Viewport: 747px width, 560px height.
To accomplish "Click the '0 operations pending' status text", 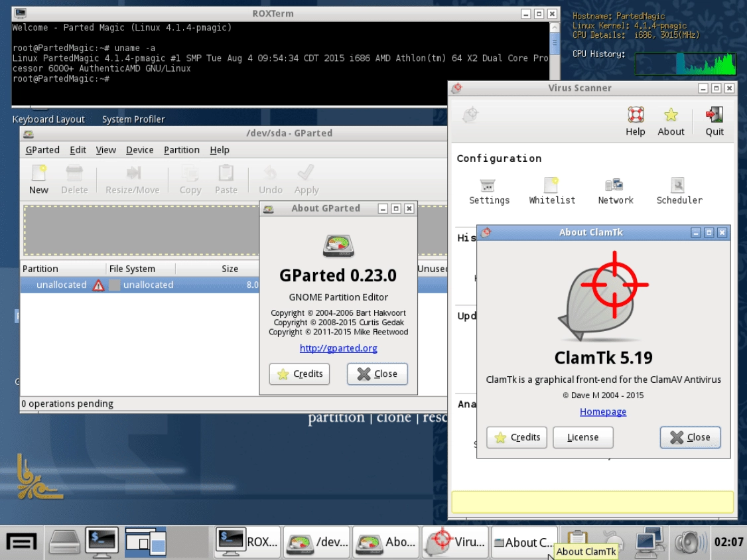I will [67, 403].
